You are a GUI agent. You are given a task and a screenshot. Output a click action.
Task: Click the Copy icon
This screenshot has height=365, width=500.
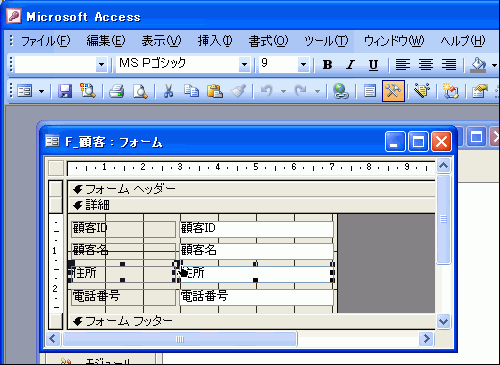[x=191, y=91]
